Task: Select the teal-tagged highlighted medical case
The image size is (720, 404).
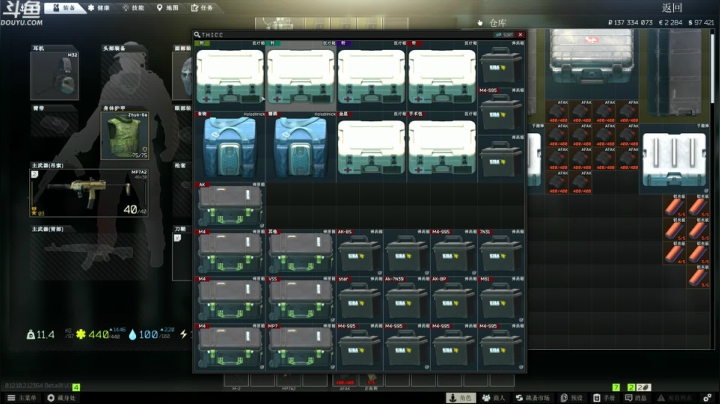Action: pyautogui.click(x=301, y=76)
